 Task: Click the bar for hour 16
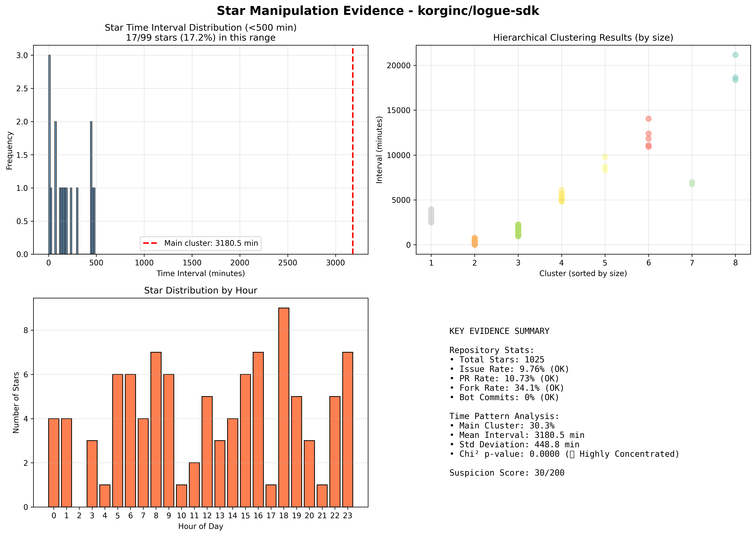[x=258, y=429]
